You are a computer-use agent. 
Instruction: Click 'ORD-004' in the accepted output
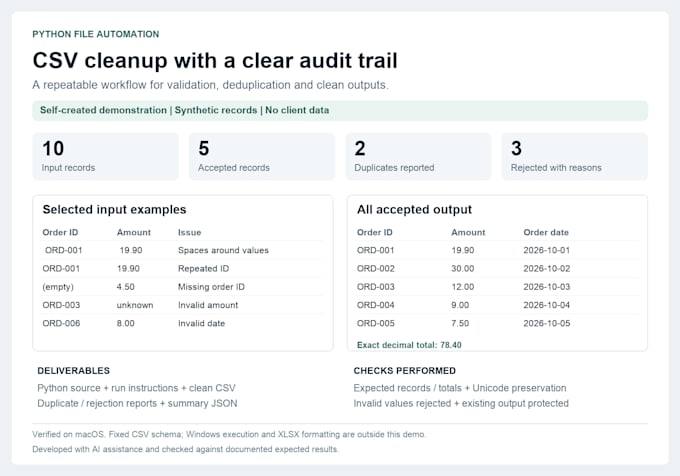pos(376,305)
